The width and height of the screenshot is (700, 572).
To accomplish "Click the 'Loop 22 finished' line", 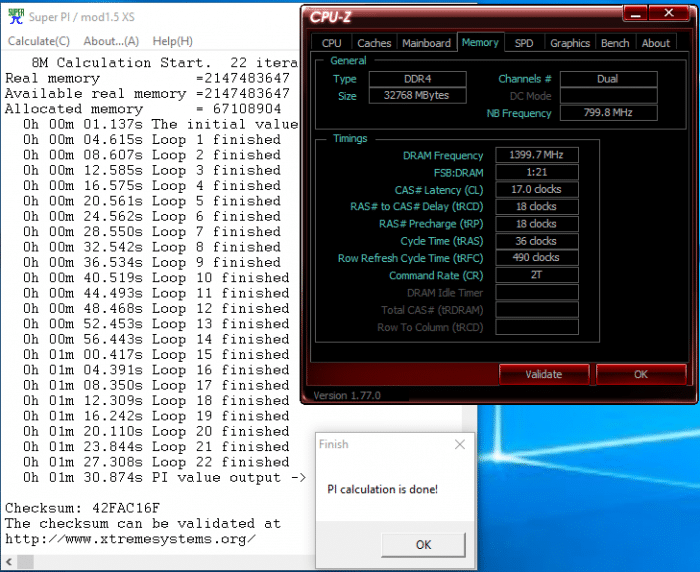I will tap(156, 462).
